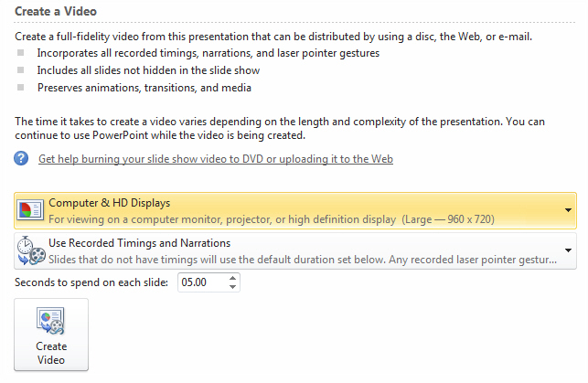Viewport: 588px width, 383px height.
Task: Increase seconds per slide with up arrow
Action: (x=232, y=278)
